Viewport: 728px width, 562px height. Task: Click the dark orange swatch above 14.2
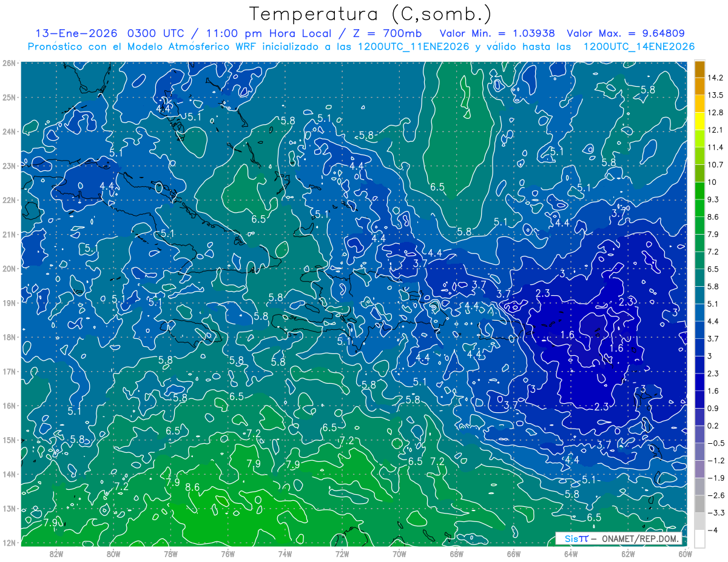(699, 69)
